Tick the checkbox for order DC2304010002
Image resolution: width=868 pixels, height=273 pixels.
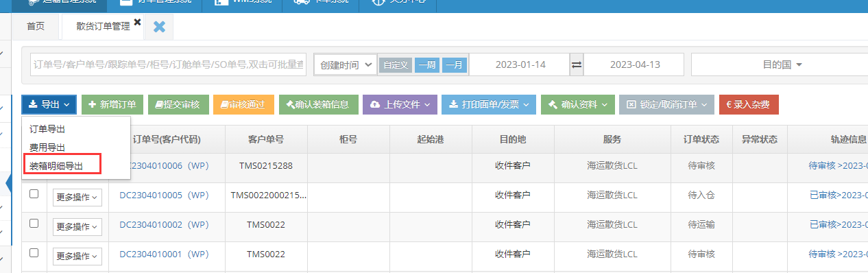pos(34,224)
